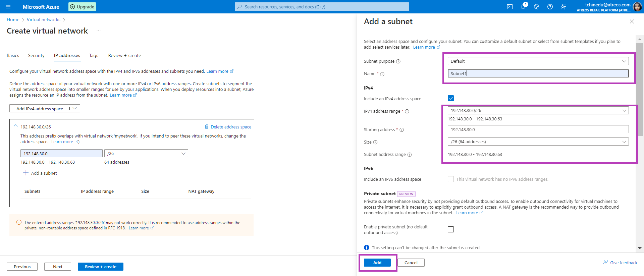Click the warning info icon in the RFC 1918 banner
The width and height of the screenshot is (644, 276).
[x=19, y=222]
